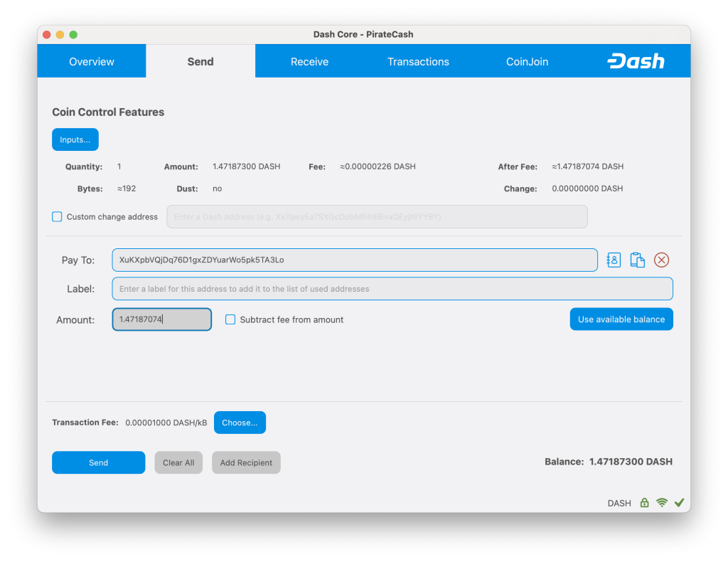Click the Dash logo in header
This screenshot has height=562, width=728.
point(636,61)
